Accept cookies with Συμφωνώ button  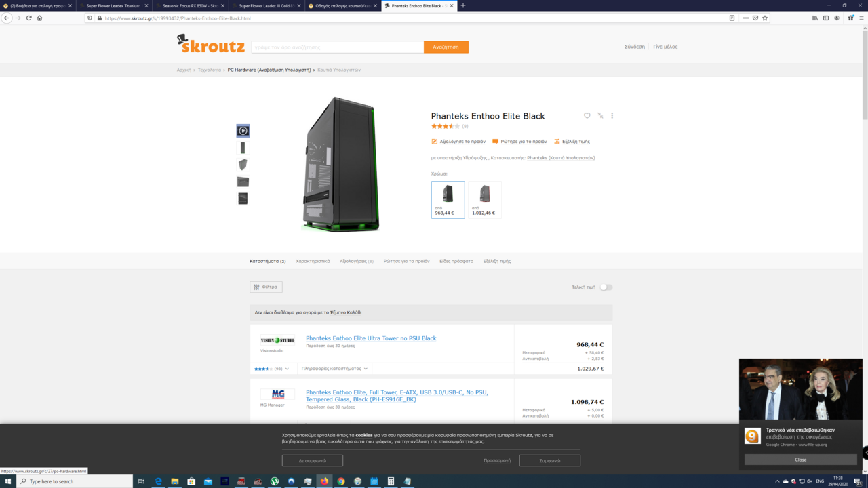[550, 460]
